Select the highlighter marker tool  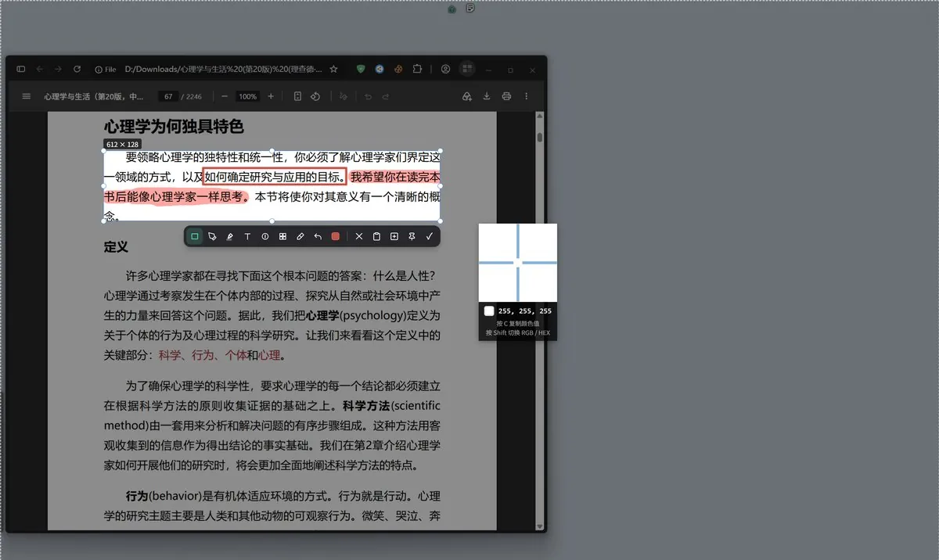230,236
